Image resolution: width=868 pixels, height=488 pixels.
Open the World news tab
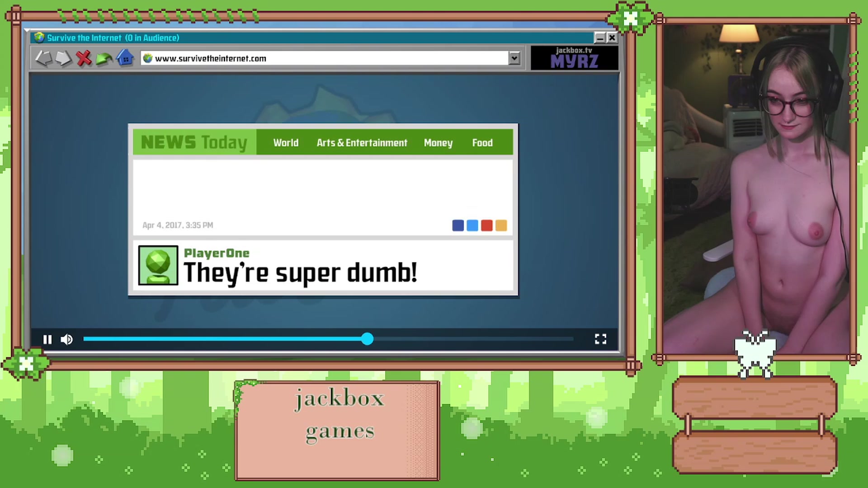[x=286, y=143]
